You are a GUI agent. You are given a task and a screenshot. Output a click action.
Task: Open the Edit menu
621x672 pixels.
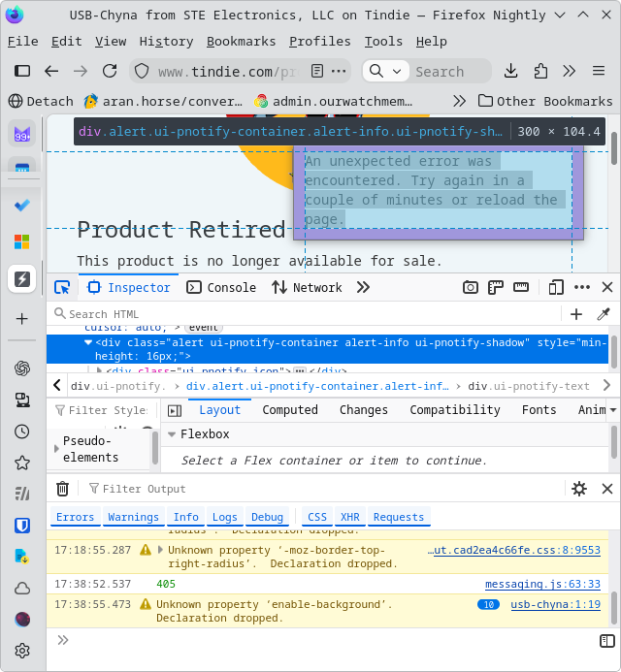pyautogui.click(x=67, y=42)
